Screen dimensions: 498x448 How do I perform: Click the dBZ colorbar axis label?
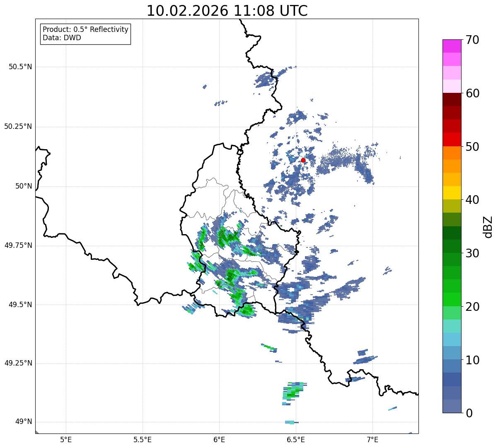coord(488,226)
